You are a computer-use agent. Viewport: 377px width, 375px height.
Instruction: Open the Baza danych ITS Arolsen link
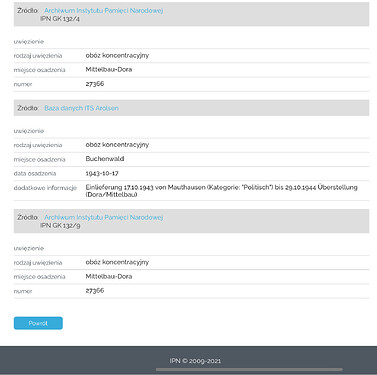click(81, 108)
